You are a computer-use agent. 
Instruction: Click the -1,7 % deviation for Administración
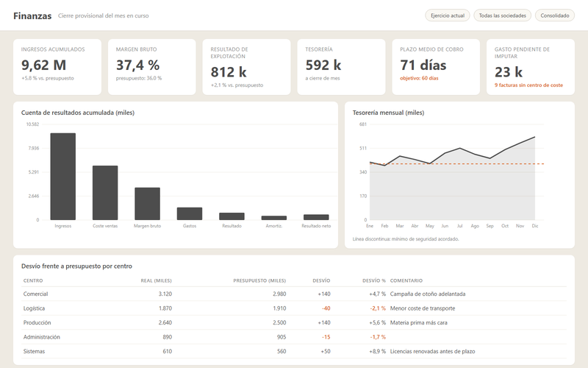pos(378,337)
